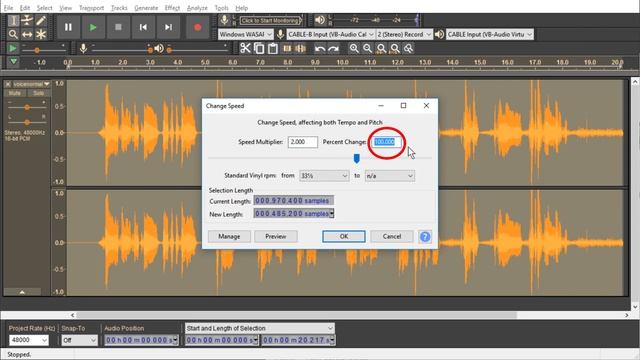Screen dimensions: 640x360
Task: Click the Redo arrow icon
Action: coord(333,49)
